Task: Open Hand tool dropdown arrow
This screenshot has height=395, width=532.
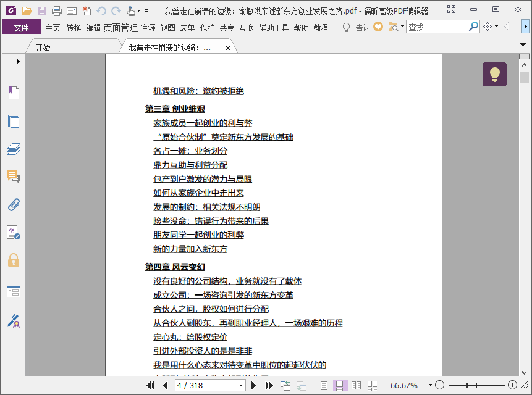Action: click(x=138, y=11)
